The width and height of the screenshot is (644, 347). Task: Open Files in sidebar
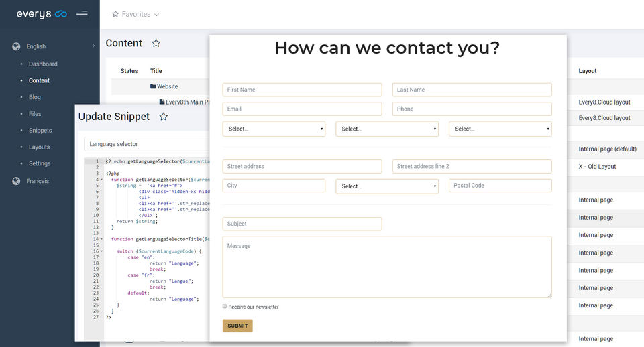point(35,114)
